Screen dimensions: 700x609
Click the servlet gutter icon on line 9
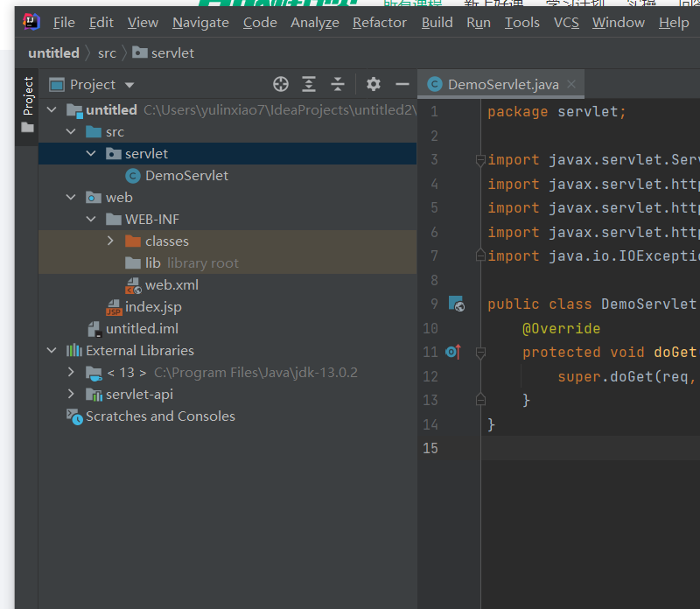tap(456, 304)
